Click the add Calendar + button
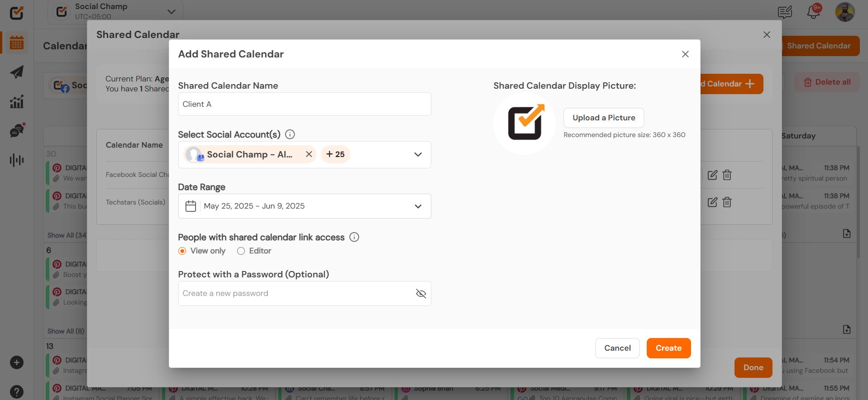The height and width of the screenshot is (400, 868). tap(731, 84)
